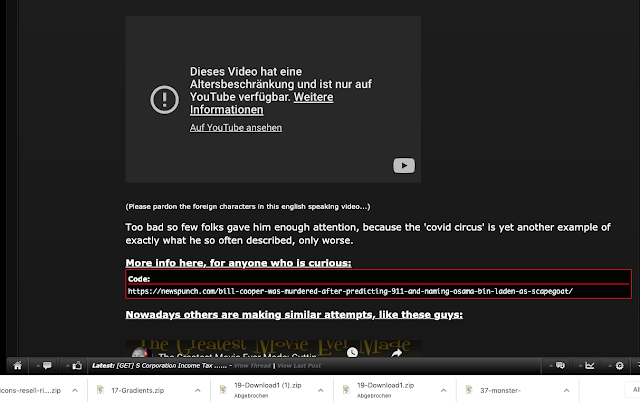Click 'Auf YouTube ansehen' link

(x=236, y=128)
